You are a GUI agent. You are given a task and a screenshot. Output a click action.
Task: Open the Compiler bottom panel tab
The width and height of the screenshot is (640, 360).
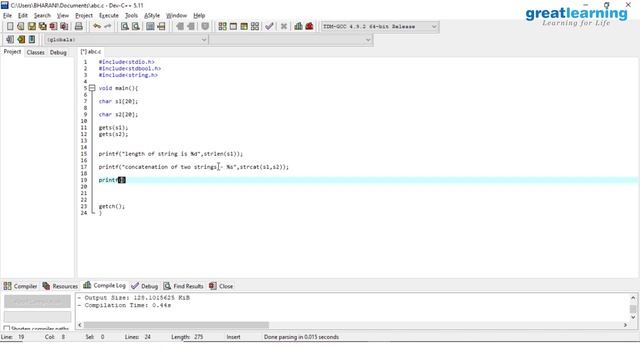[x=20, y=286]
